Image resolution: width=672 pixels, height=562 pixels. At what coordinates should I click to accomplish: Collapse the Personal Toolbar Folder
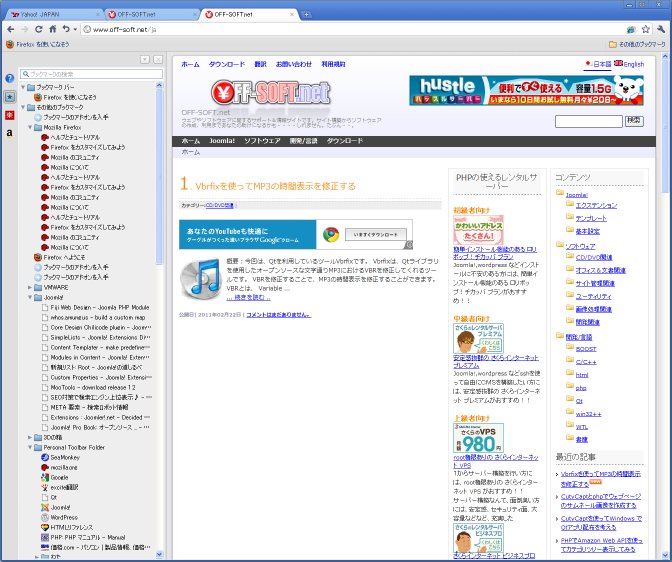coord(31,447)
